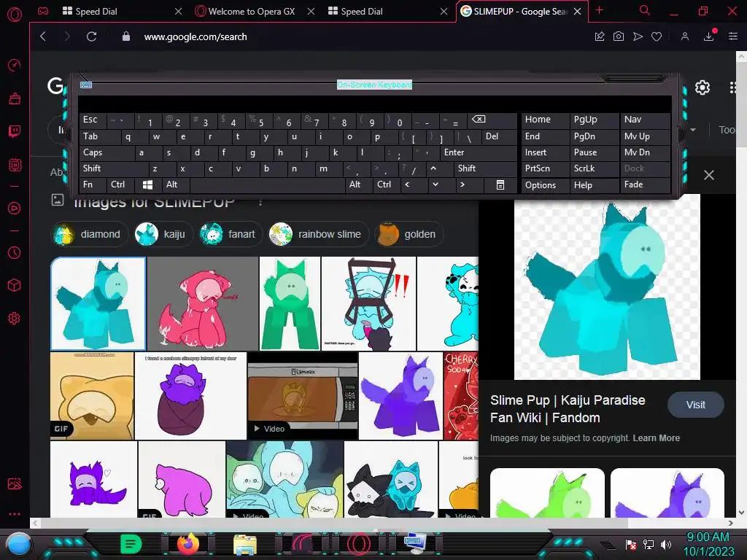Image resolution: width=747 pixels, height=560 pixels.
Task: Filter images by rainbow slime chip
Action: coord(318,234)
